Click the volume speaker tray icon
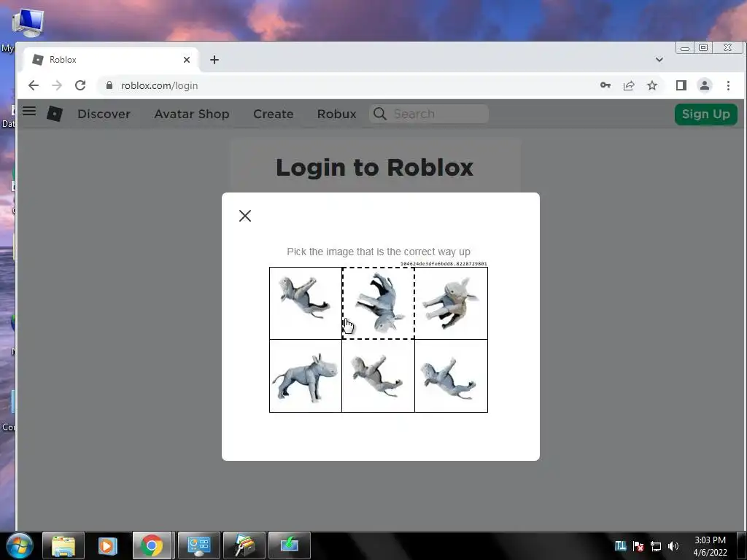 click(673, 546)
